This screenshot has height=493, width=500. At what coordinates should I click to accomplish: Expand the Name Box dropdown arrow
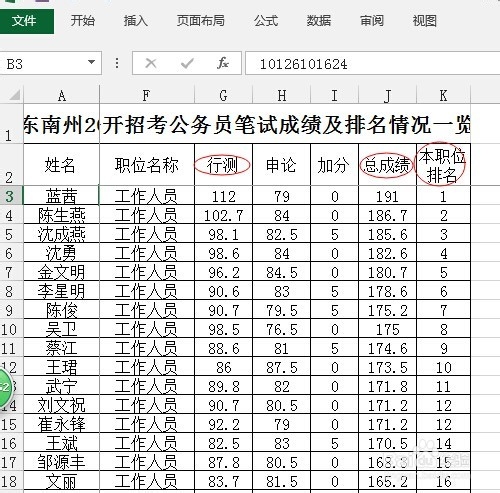(91, 62)
